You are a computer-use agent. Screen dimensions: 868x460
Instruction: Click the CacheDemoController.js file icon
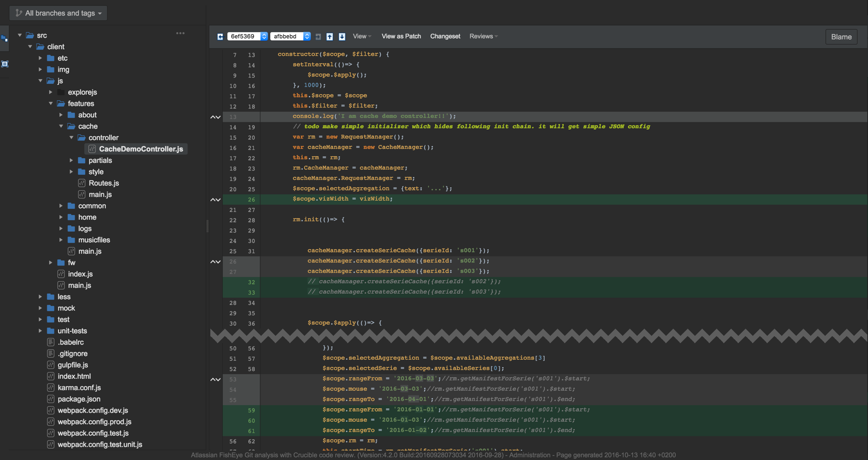(92, 149)
